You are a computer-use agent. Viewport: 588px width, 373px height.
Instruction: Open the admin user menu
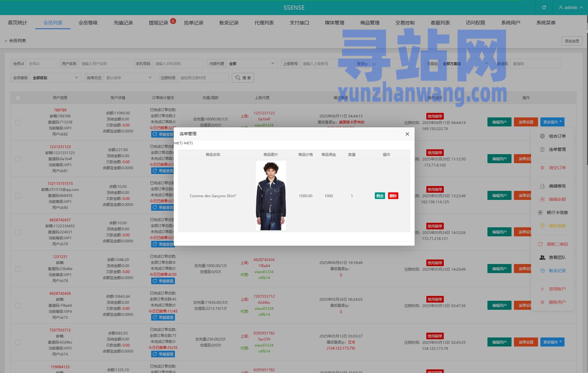pyautogui.click(x=571, y=8)
